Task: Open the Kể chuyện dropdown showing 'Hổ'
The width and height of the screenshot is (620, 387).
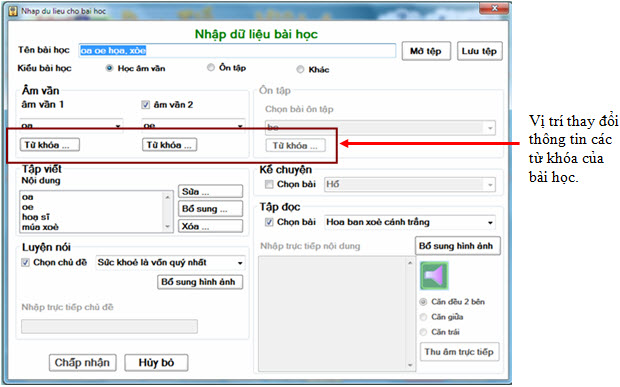Action: coord(410,185)
